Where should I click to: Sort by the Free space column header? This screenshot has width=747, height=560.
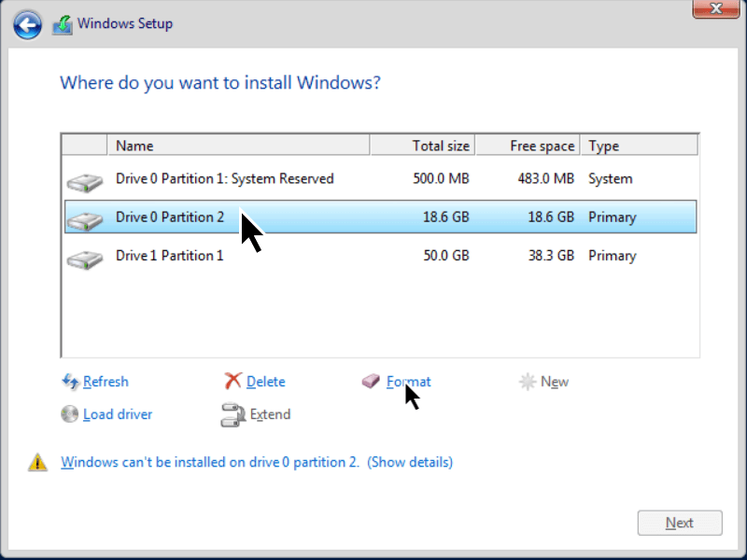pos(528,146)
